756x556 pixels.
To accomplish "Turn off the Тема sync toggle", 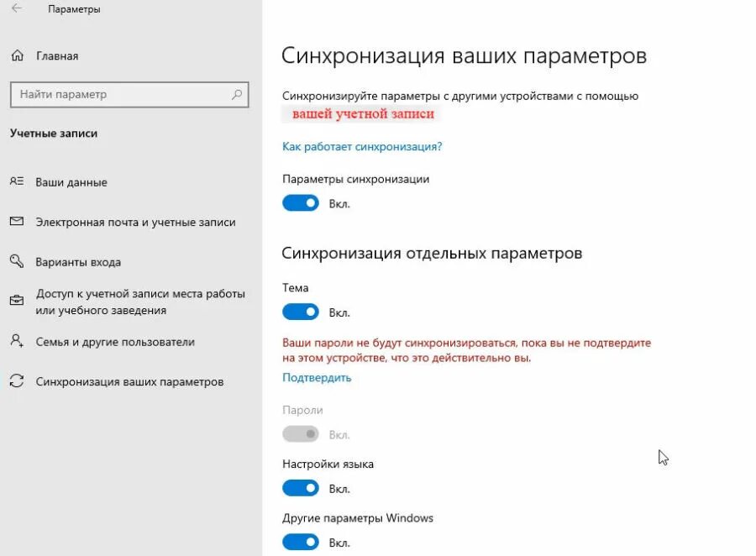I will (x=301, y=312).
